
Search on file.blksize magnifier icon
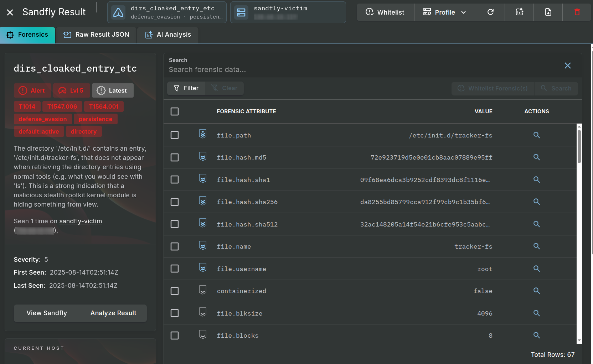point(537,313)
